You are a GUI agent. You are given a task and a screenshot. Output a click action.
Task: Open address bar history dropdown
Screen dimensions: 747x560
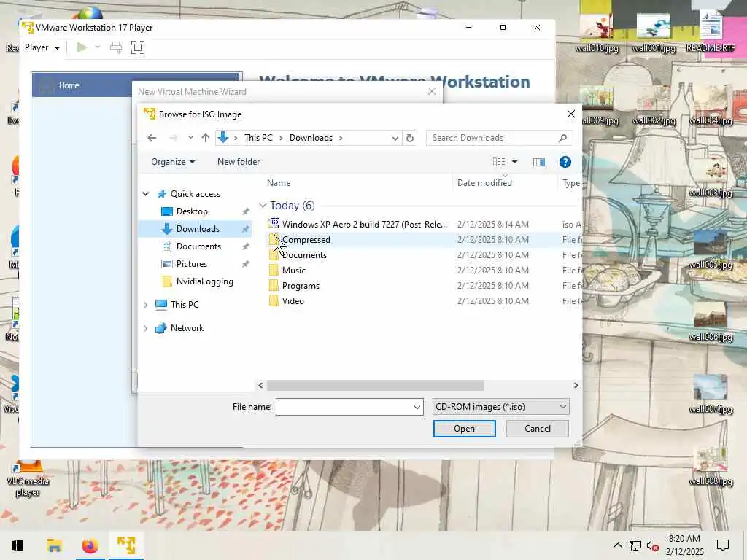point(395,138)
